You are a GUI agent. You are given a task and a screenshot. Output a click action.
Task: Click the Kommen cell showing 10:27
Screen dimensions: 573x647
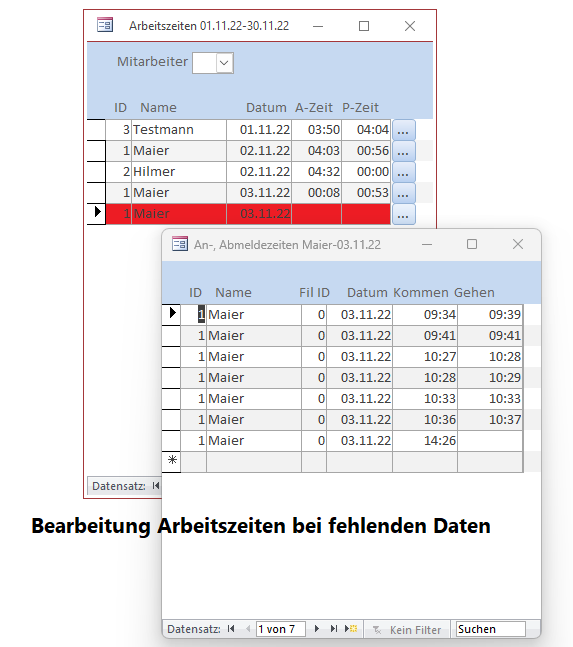(425, 357)
